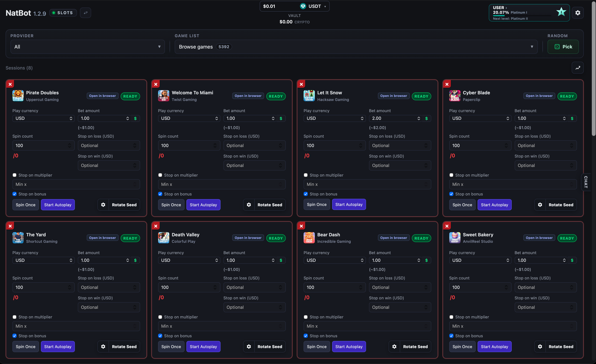Click the chart stats icon beside Sessions
This screenshot has height=364, width=596.
pyautogui.click(x=578, y=68)
